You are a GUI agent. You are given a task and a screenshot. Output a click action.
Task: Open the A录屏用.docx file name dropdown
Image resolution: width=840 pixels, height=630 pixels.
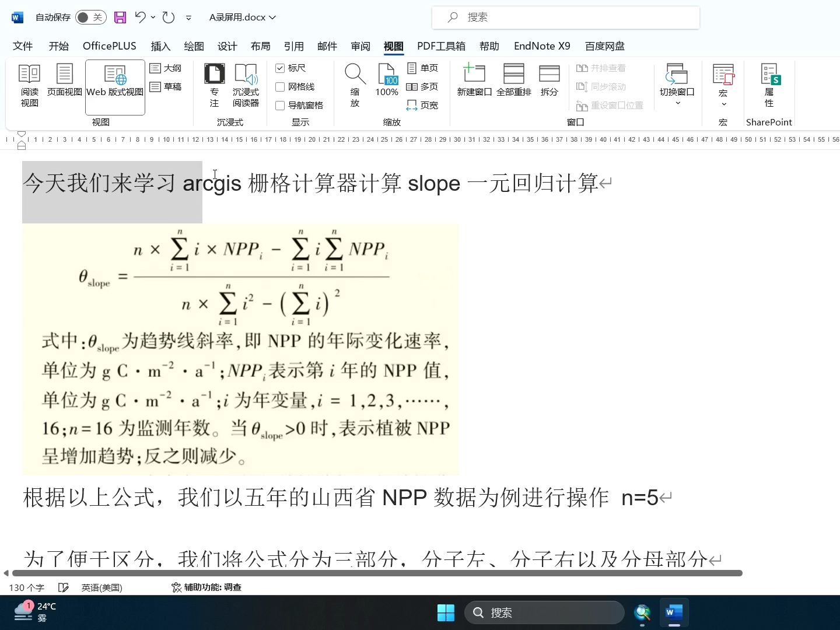[x=242, y=17]
